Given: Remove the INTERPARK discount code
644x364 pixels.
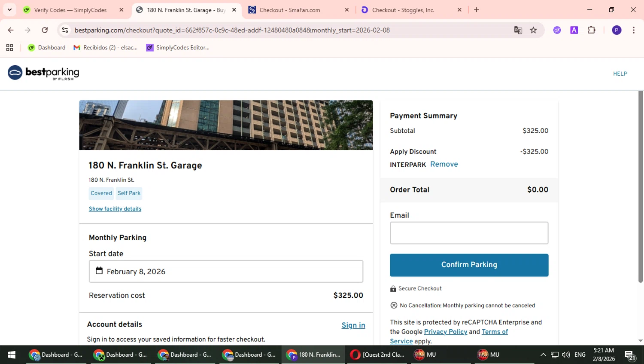Looking at the screenshot, I should pos(444,164).
